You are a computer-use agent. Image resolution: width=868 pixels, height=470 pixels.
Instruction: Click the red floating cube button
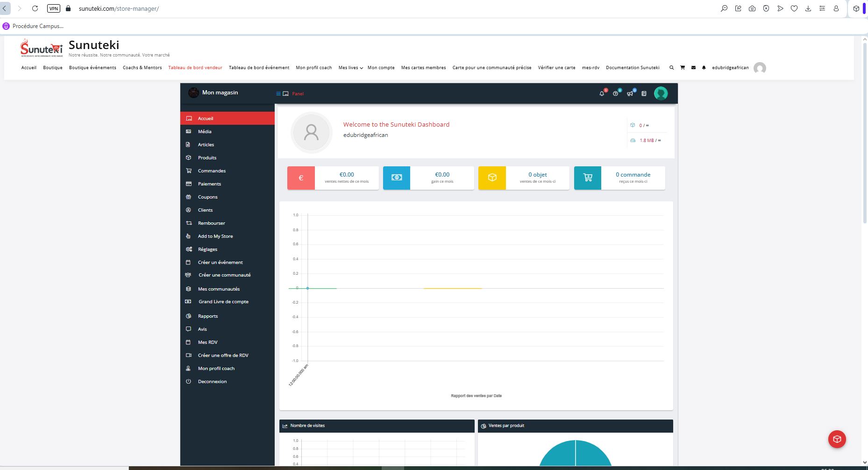point(837,439)
